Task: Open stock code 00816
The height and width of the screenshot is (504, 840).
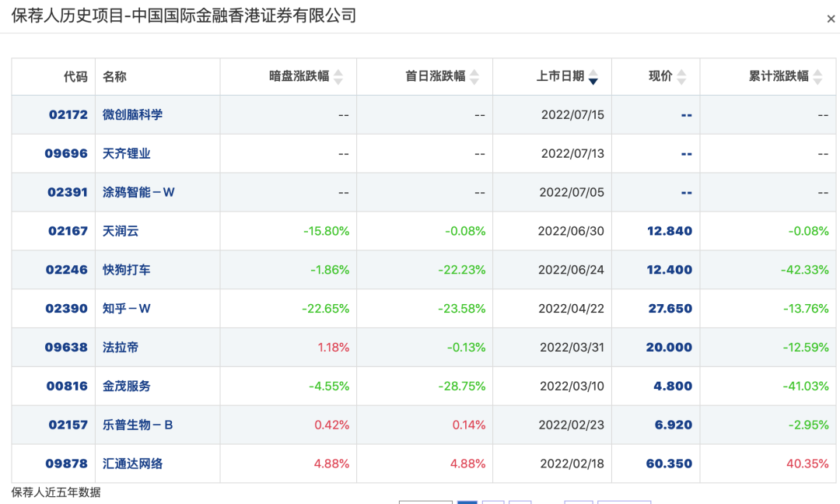Action: pyautogui.click(x=67, y=387)
